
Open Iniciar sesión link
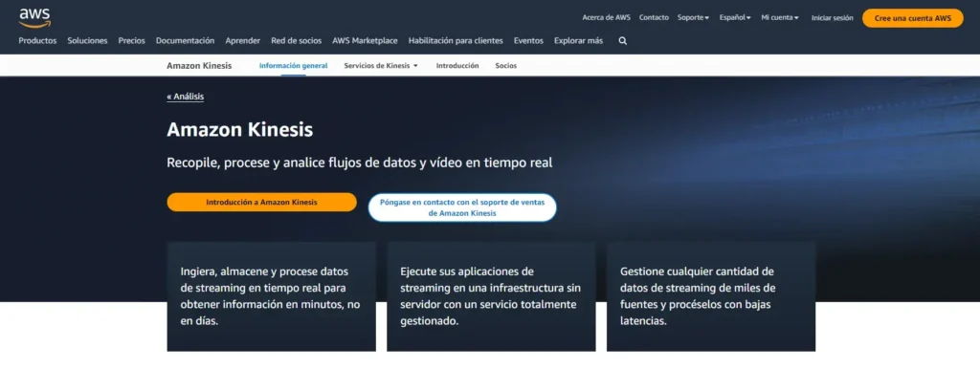[832, 18]
